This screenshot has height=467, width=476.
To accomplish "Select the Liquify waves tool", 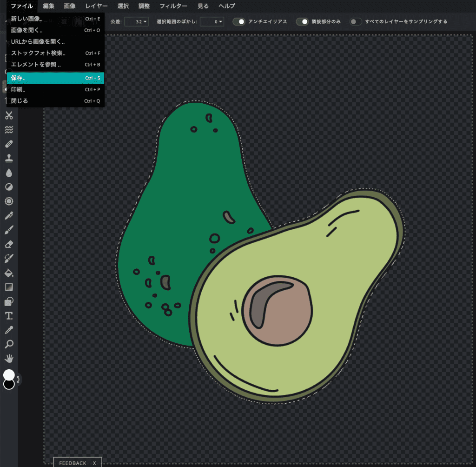I will tap(9, 129).
